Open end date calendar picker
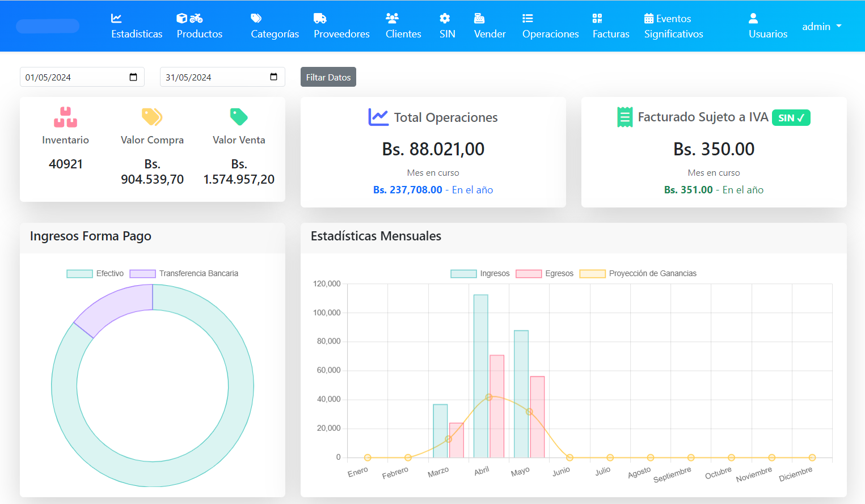 [x=273, y=77]
